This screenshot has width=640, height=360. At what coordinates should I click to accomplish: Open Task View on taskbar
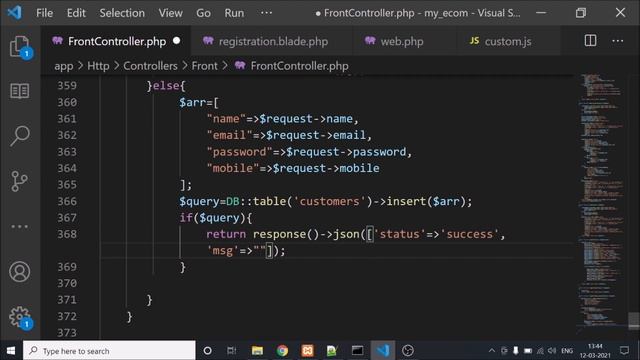(x=232, y=351)
